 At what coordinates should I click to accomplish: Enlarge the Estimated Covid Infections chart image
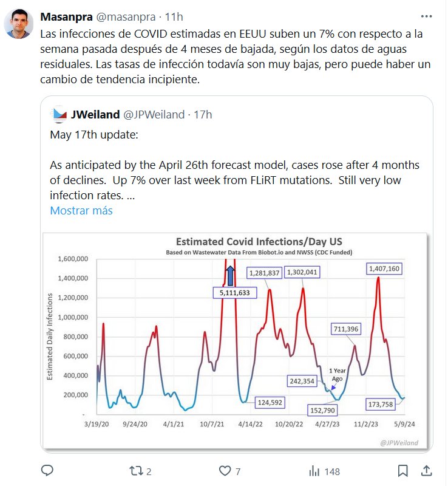pos(236,340)
